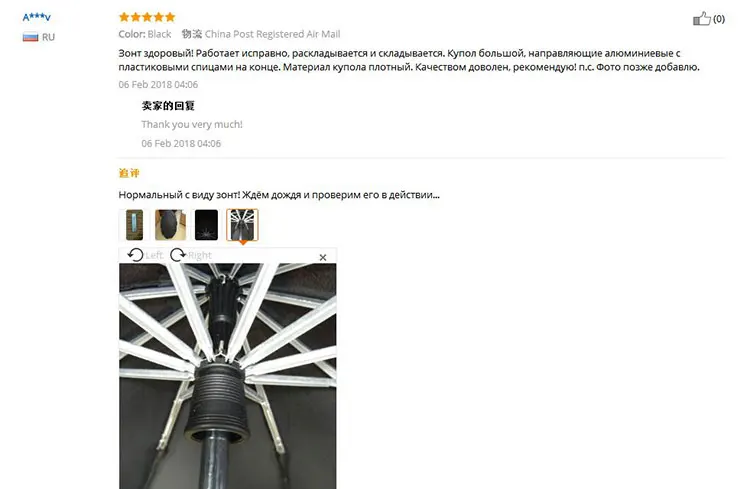Click the Right rotate label

[x=199, y=255]
